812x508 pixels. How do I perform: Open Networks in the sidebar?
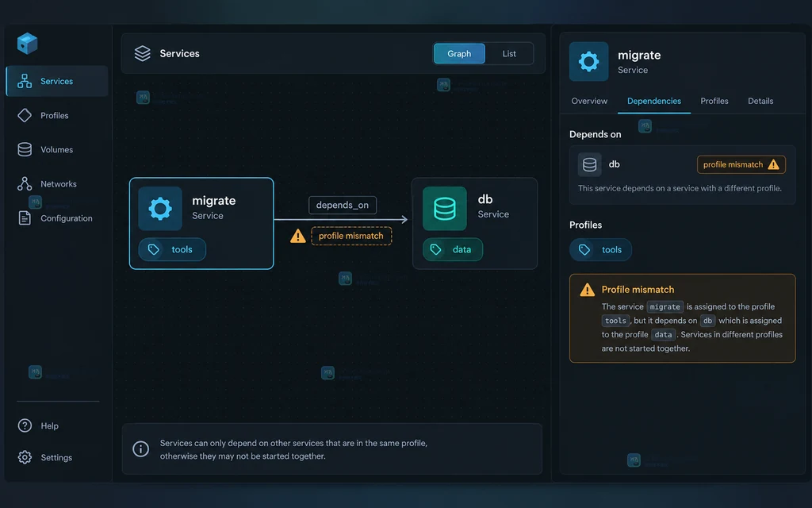[59, 183]
